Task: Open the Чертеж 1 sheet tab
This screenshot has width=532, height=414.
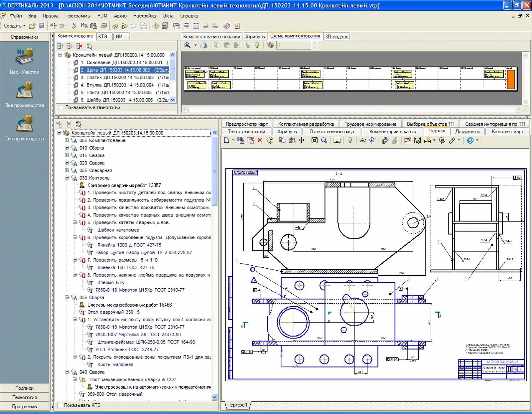Action: tap(237, 405)
